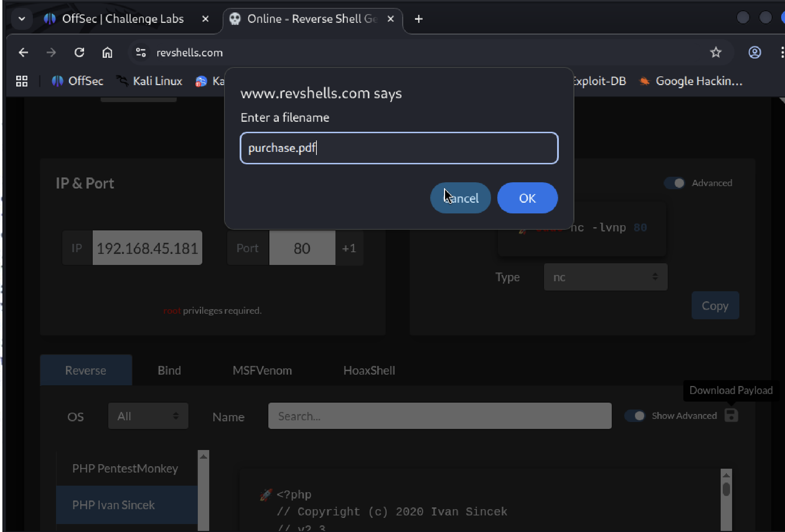Open the apps grid bookmark icon
785x532 pixels.
tap(22, 81)
